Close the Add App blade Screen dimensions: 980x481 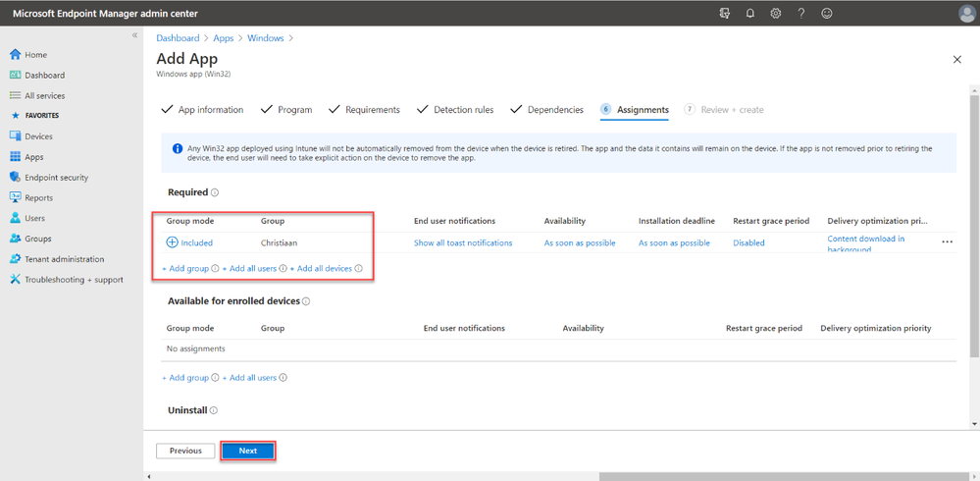956,60
